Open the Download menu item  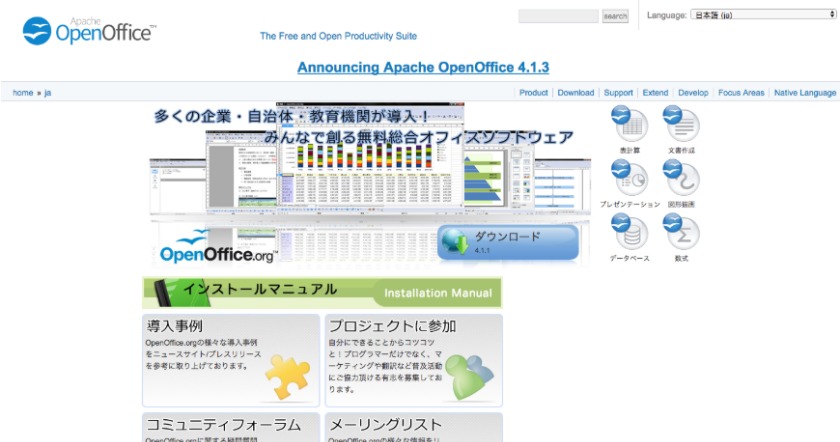(576, 93)
